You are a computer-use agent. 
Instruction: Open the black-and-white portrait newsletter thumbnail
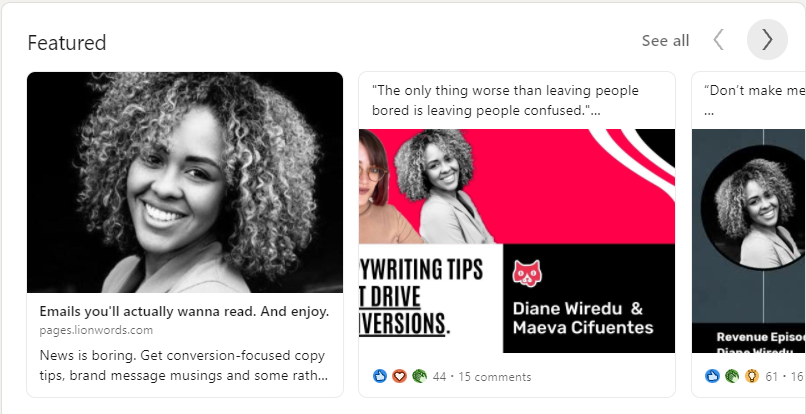(x=185, y=183)
